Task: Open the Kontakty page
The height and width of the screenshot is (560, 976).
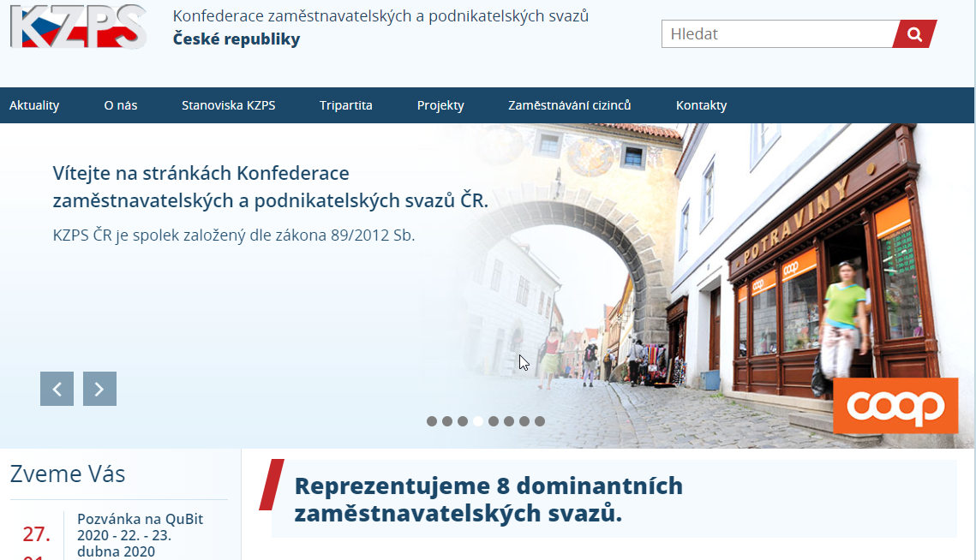Action: pyautogui.click(x=702, y=105)
